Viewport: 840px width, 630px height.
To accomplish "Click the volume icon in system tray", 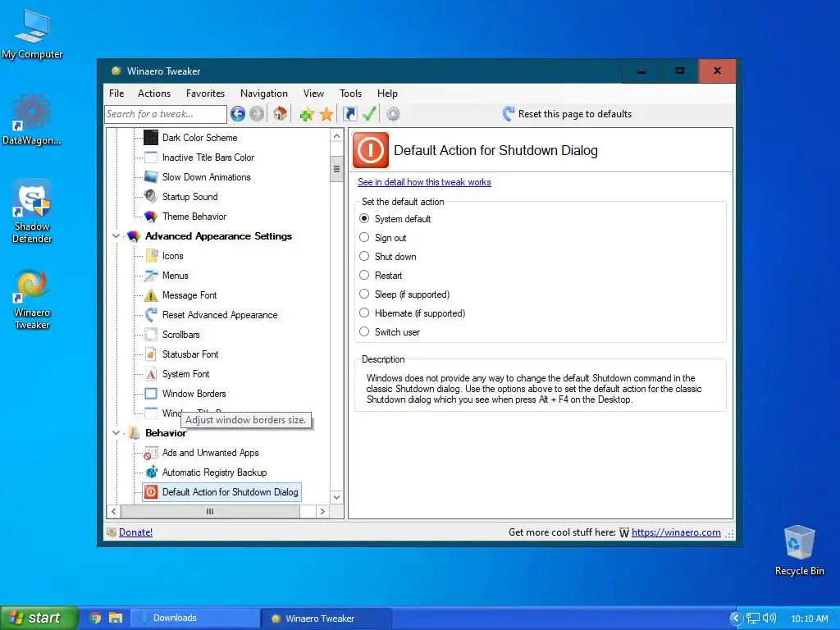I will click(x=769, y=618).
